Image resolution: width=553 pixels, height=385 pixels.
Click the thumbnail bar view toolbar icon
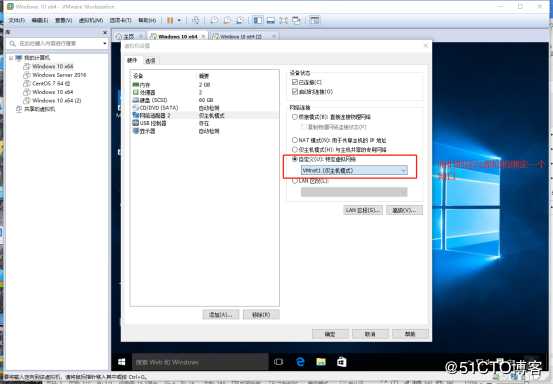(271, 20)
